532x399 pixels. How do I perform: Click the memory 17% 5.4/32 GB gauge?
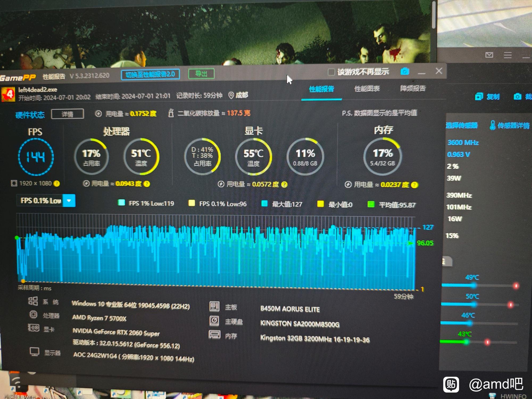tap(383, 157)
